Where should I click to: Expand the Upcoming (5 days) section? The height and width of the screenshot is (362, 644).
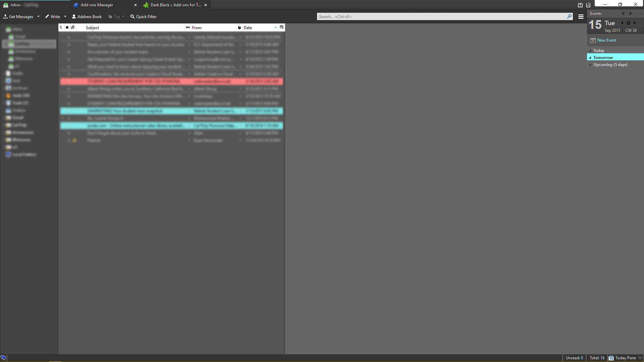590,65
